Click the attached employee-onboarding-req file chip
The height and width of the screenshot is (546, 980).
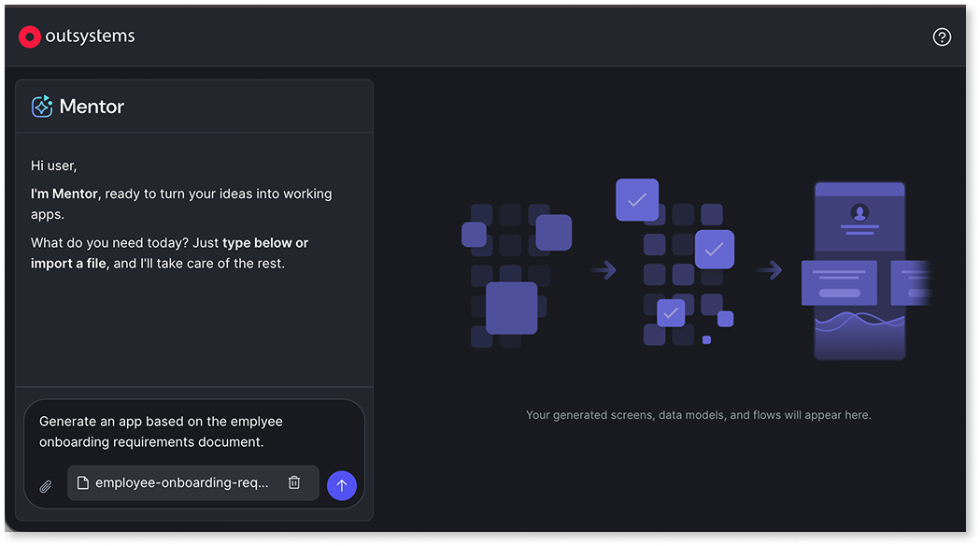tap(193, 482)
